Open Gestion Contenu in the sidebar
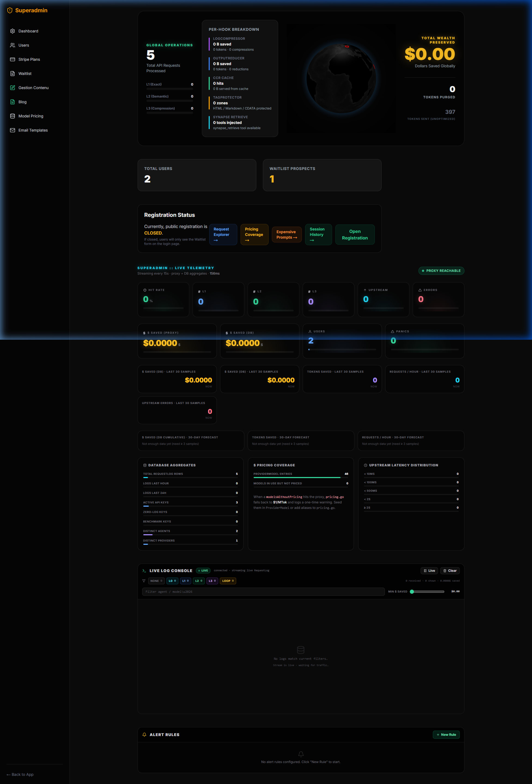The height and width of the screenshot is (784, 532). [x=35, y=88]
